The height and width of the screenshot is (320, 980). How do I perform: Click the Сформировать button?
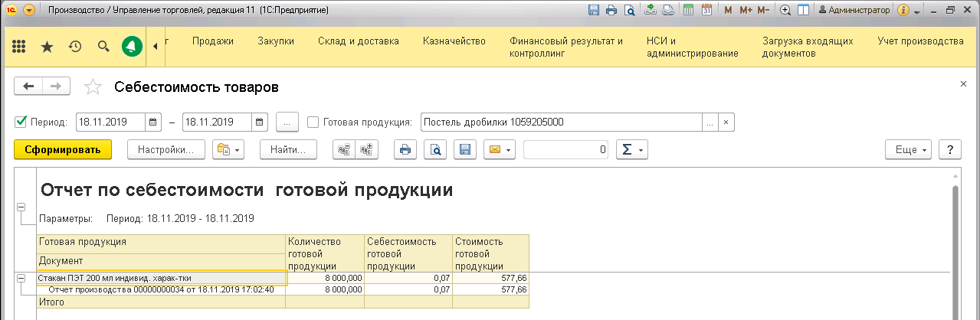(x=63, y=150)
